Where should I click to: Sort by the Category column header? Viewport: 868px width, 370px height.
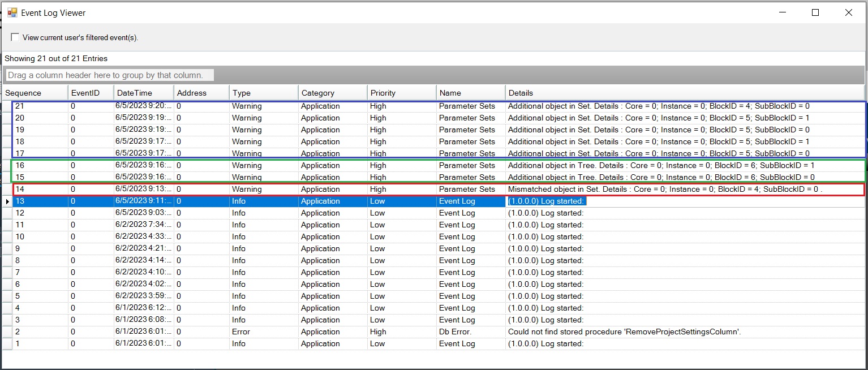point(333,93)
